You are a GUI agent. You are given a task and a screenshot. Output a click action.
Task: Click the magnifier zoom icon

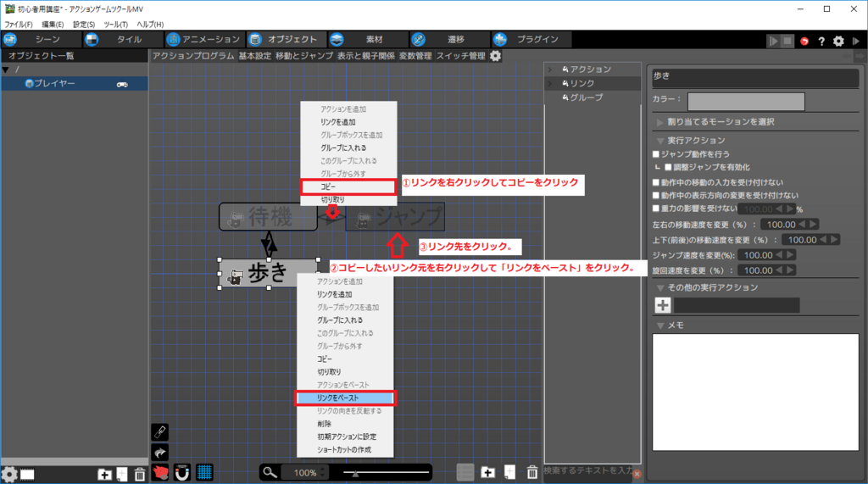[270, 472]
